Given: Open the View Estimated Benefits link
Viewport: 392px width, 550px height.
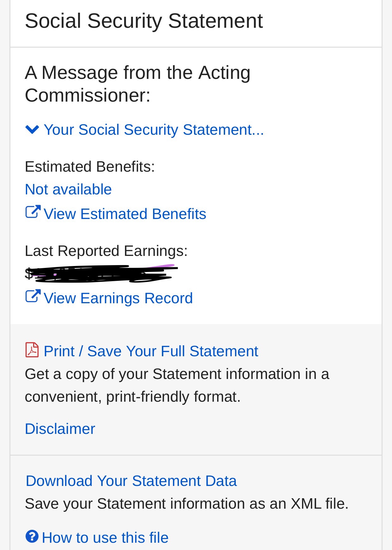Looking at the screenshot, I should tap(125, 214).
